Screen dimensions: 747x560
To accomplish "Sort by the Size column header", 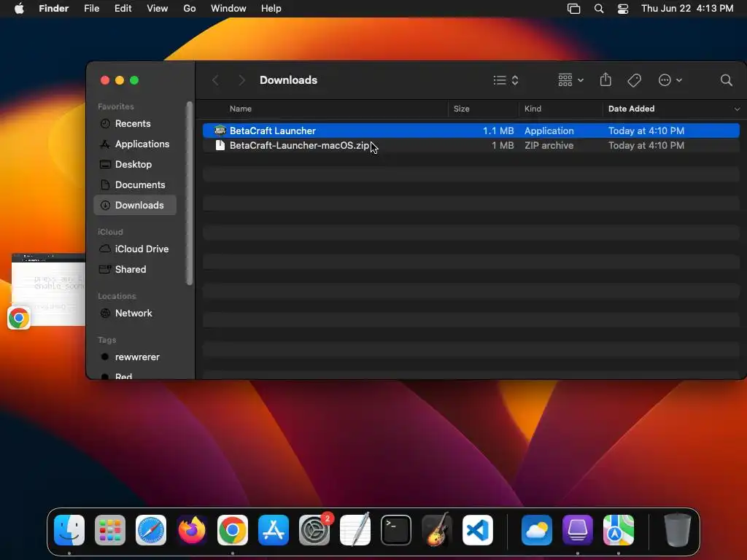I will [461, 109].
